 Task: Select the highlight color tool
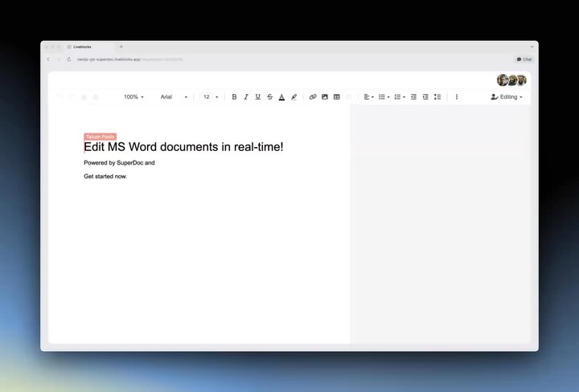point(294,97)
